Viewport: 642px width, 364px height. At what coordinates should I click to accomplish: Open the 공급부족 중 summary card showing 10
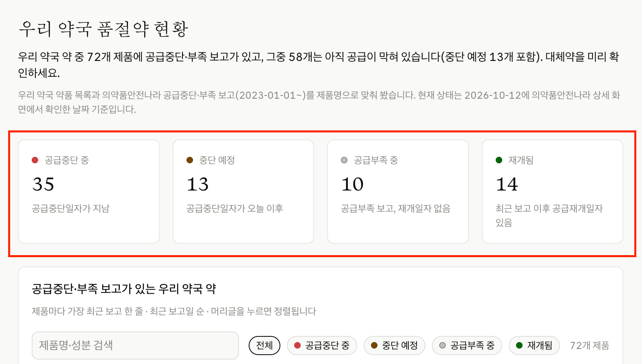398,192
